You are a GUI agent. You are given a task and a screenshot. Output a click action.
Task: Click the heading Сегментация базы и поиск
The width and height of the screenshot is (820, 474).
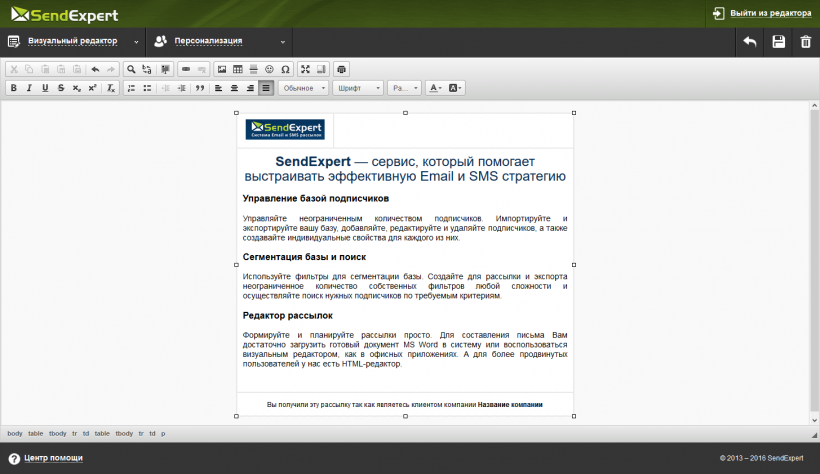304,257
